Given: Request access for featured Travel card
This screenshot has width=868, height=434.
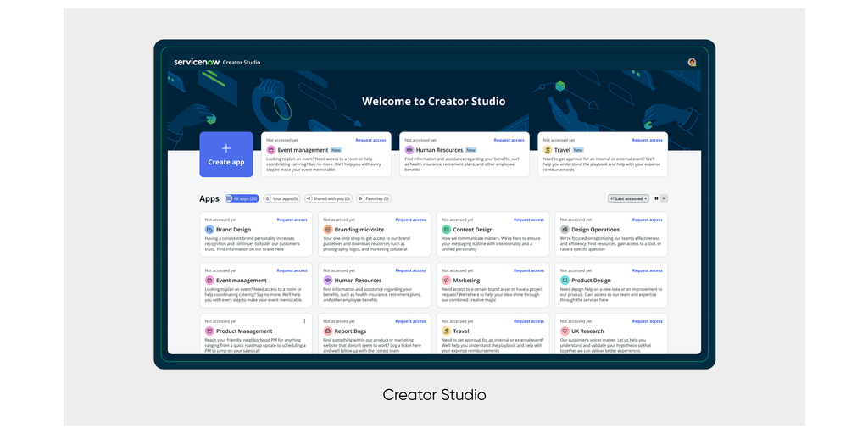Looking at the screenshot, I should [647, 140].
